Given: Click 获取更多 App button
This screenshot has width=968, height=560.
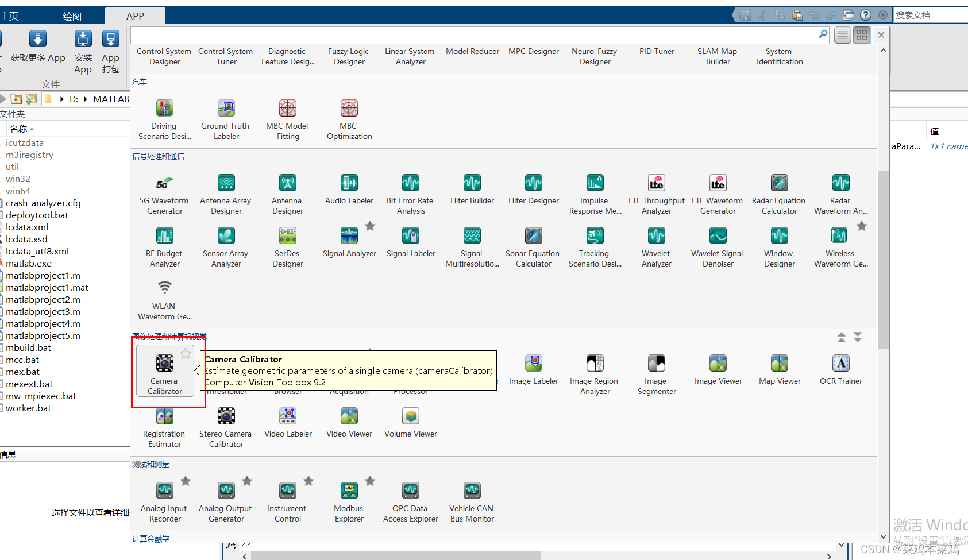Looking at the screenshot, I should pos(38,47).
